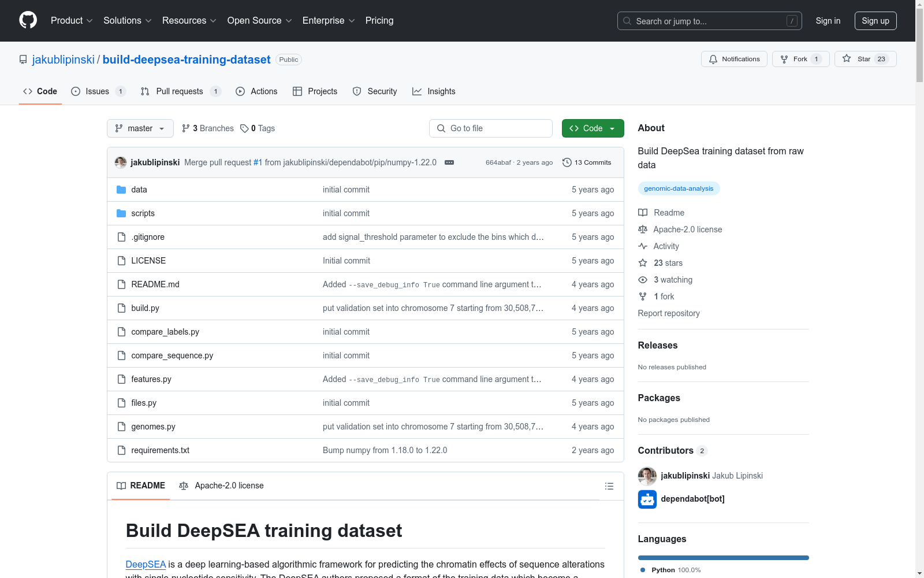Open jakublipinski contributor avatar
The width and height of the screenshot is (924, 578).
(x=647, y=476)
